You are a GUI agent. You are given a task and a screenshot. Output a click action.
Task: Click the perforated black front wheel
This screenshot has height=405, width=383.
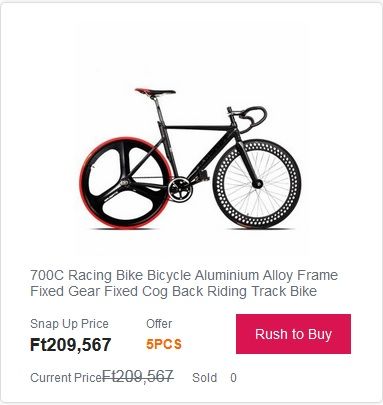(257, 184)
